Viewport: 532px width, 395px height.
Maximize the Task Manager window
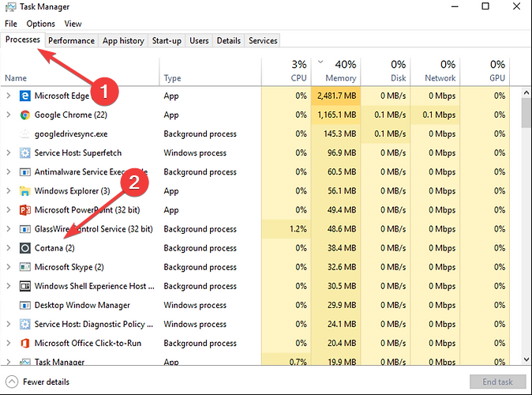(x=485, y=6)
